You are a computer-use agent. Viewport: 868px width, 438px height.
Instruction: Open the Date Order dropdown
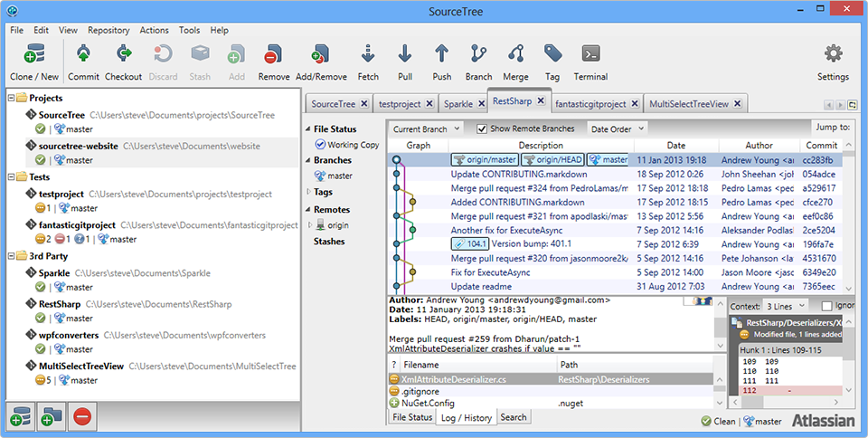point(618,129)
